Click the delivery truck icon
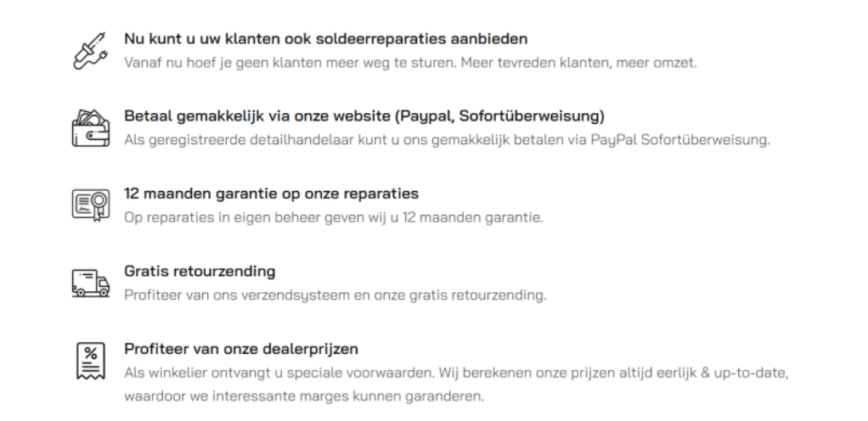Viewport: 868px width, 421px height. [x=89, y=283]
